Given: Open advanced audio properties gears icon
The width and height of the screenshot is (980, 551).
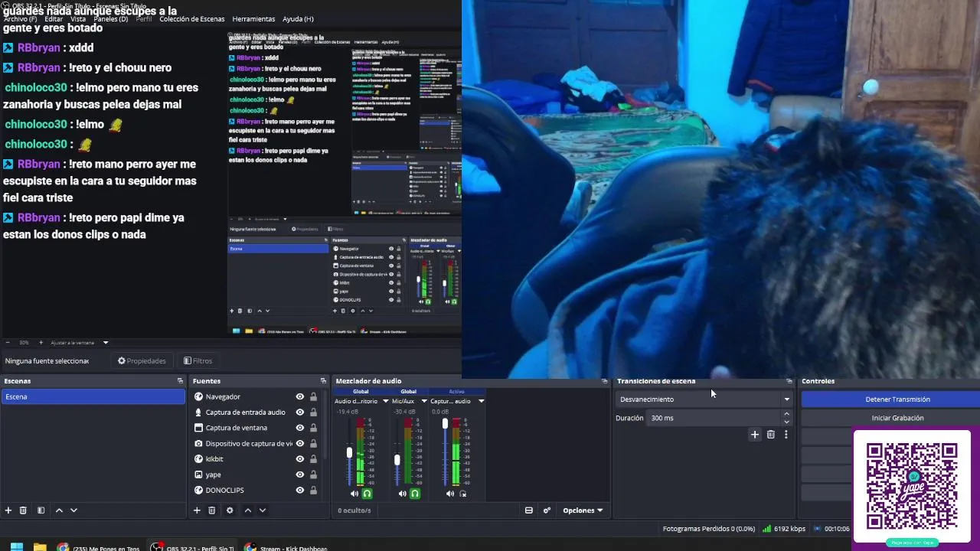Looking at the screenshot, I should pos(547,510).
